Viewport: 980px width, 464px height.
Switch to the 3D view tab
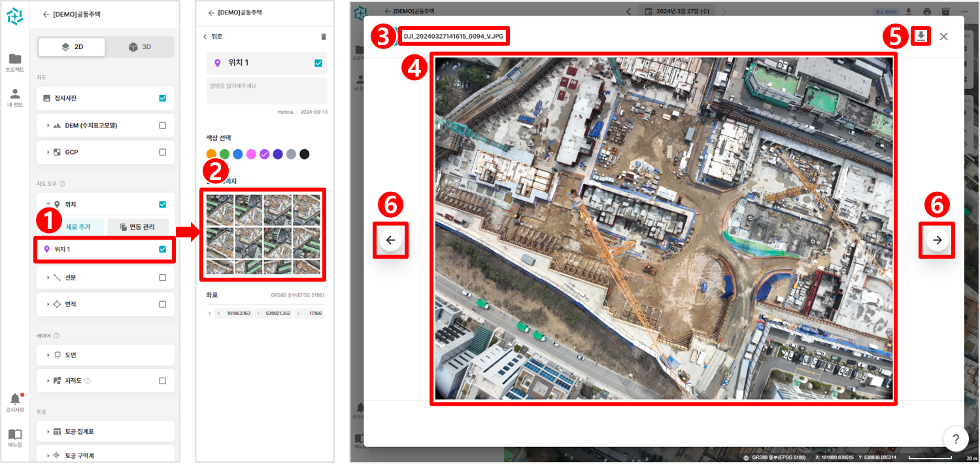pyautogui.click(x=140, y=47)
